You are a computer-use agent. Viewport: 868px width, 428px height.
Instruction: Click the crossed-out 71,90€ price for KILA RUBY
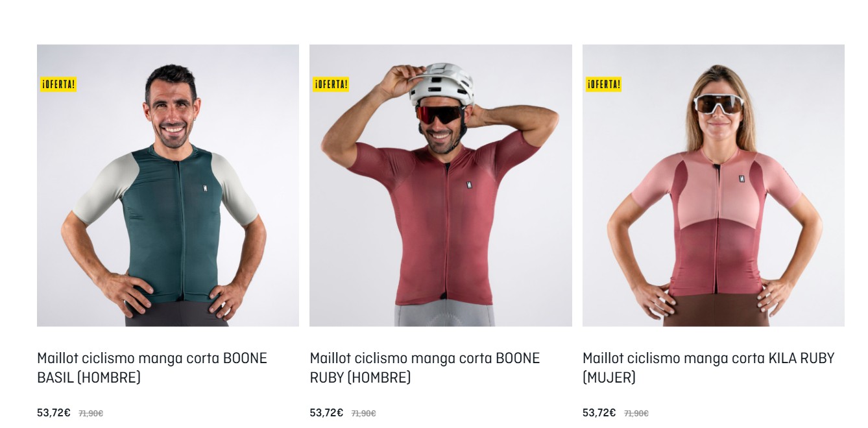(x=636, y=414)
